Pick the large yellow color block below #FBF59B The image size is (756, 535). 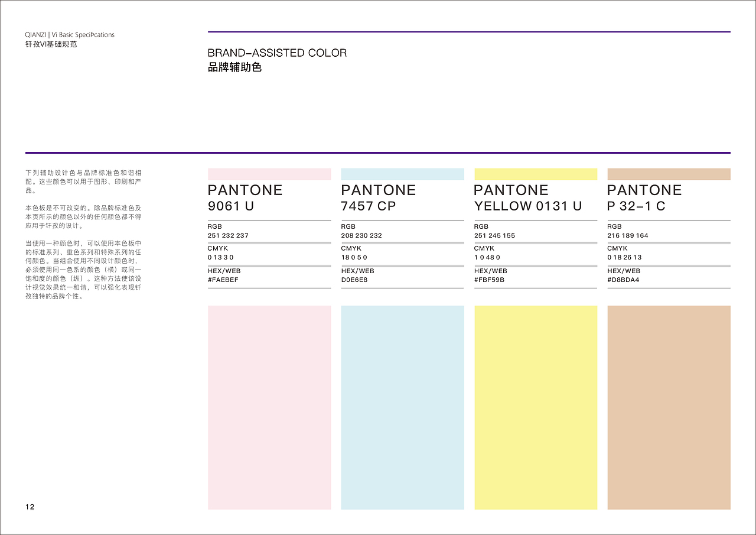click(536, 407)
